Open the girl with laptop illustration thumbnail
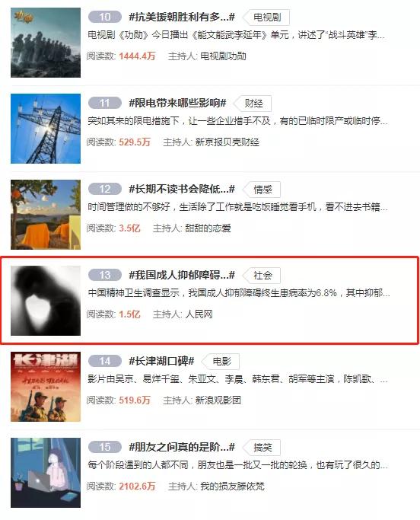 (x=46, y=473)
